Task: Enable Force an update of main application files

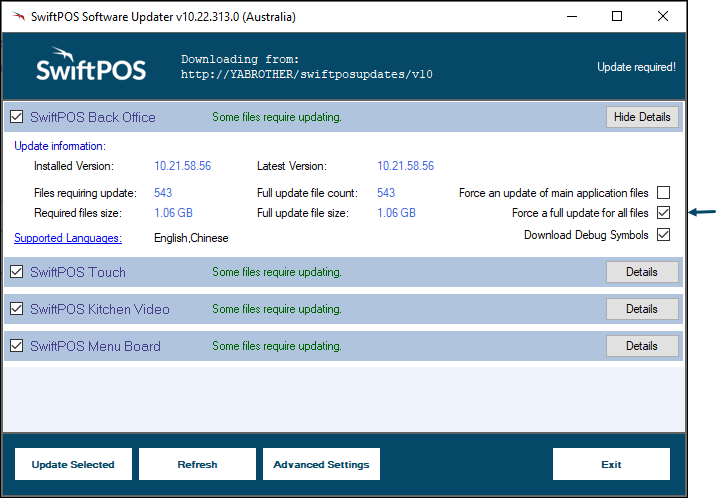Action: [663, 193]
